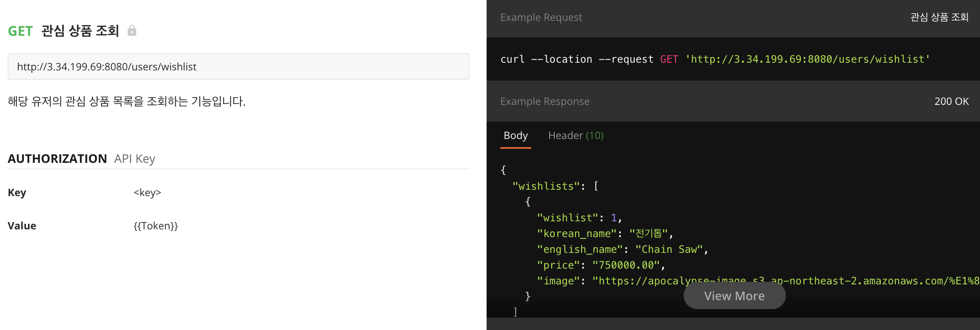Click the wishlist request URL field
Viewport: 980px width, 330px height.
click(x=238, y=67)
